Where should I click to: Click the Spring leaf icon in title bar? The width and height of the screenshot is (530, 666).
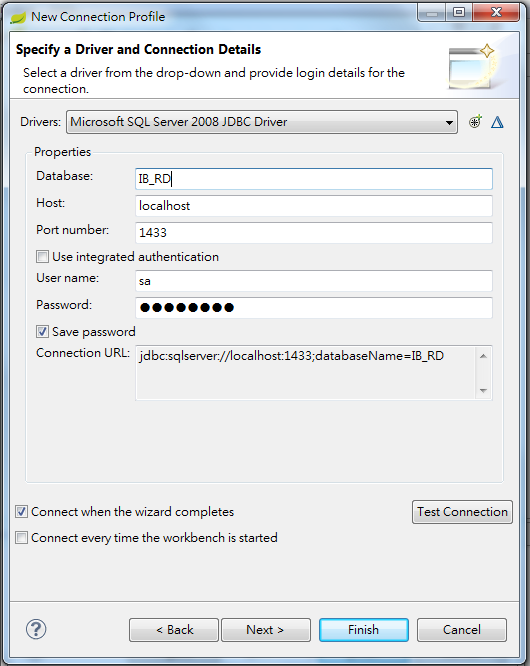[x=18, y=17]
